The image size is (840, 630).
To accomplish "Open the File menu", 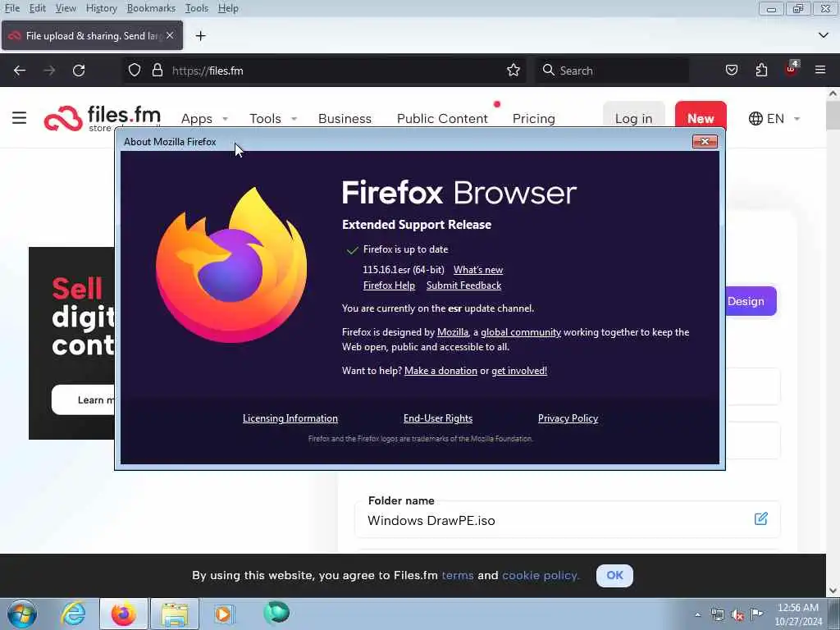I will pyautogui.click(x=11, y=8).
